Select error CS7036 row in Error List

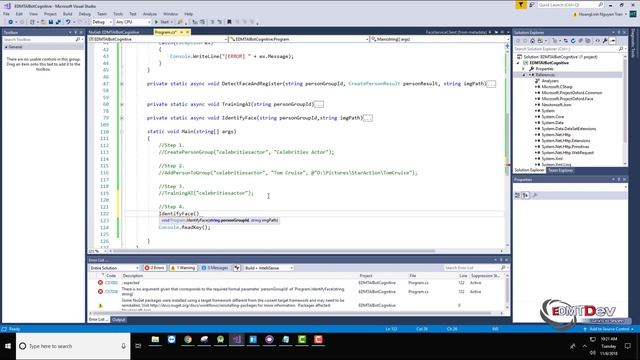297,292
